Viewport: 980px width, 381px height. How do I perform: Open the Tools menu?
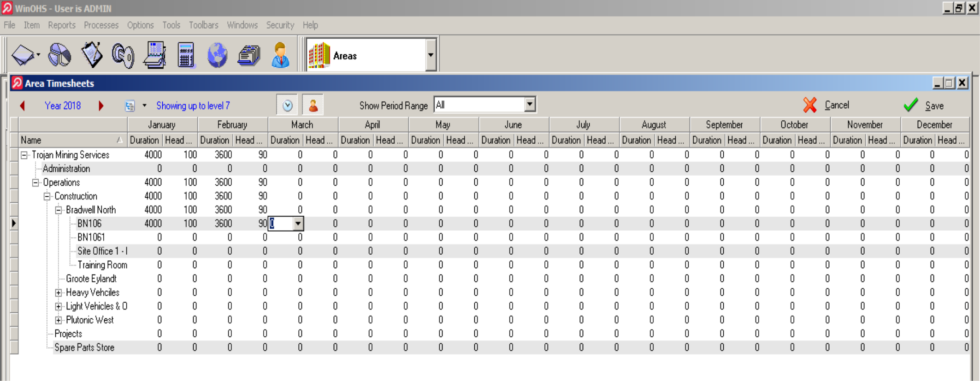[x=171, y=25]
